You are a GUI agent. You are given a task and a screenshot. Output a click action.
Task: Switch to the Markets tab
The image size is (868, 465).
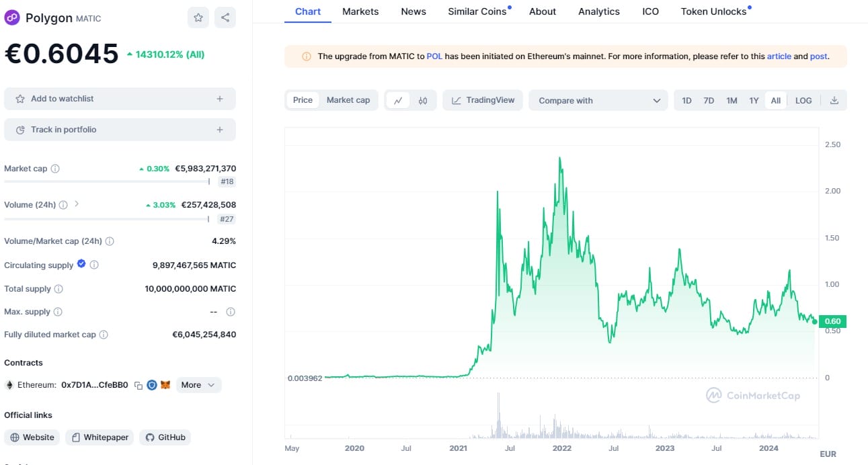point(360,11)
